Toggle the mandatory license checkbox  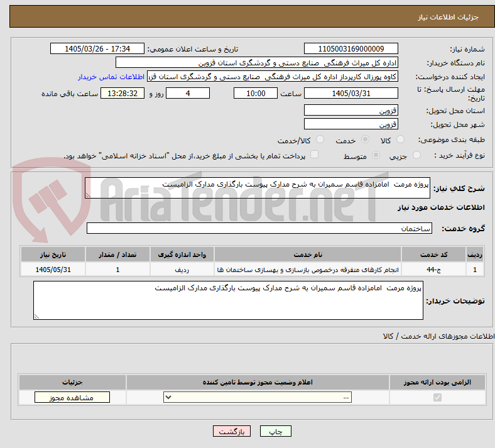pyautogui.click(x=437, y=397)
